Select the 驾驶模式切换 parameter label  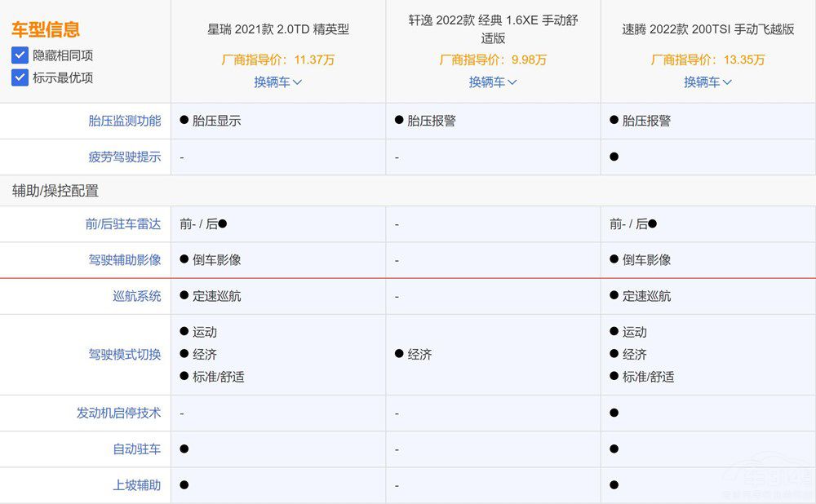tap(125, 354)
